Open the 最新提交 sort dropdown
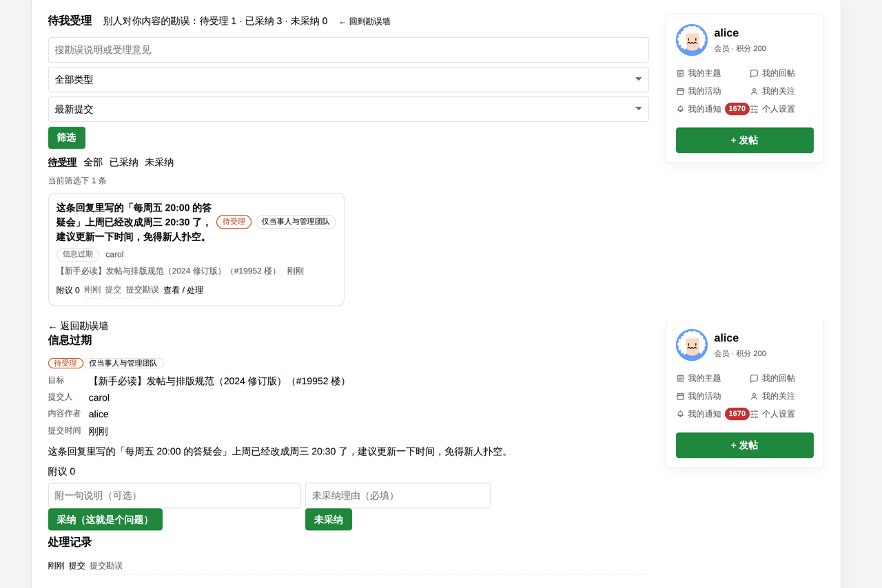 pyautogui.click(x=349, y=109)
